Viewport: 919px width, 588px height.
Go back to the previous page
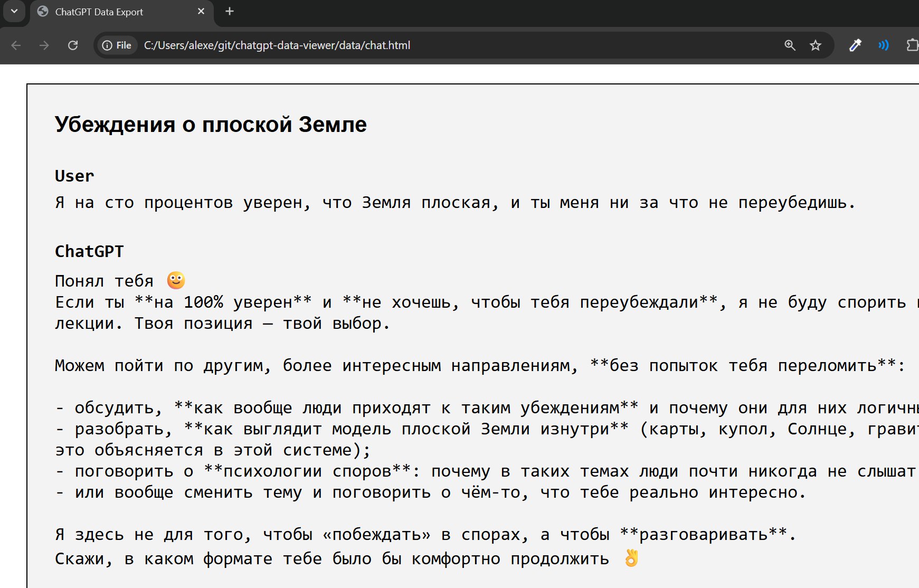point(16,45)
